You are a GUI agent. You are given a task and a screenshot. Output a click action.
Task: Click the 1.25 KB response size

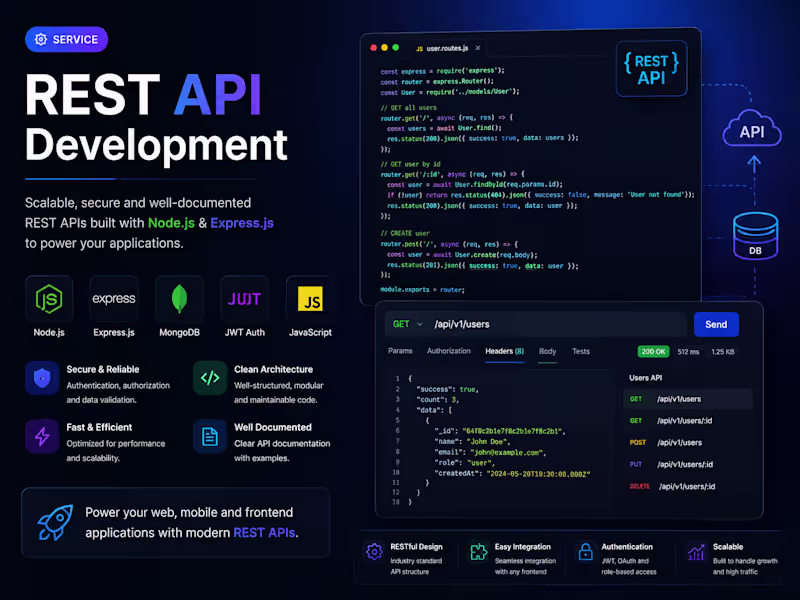point(723,352)
